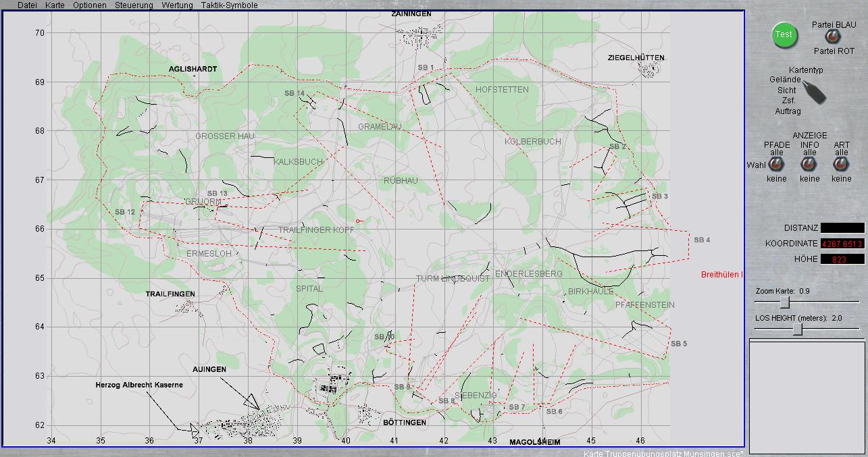Click the DISTANZ readout field
868x457 pixels.
click(x=842, y=228)
